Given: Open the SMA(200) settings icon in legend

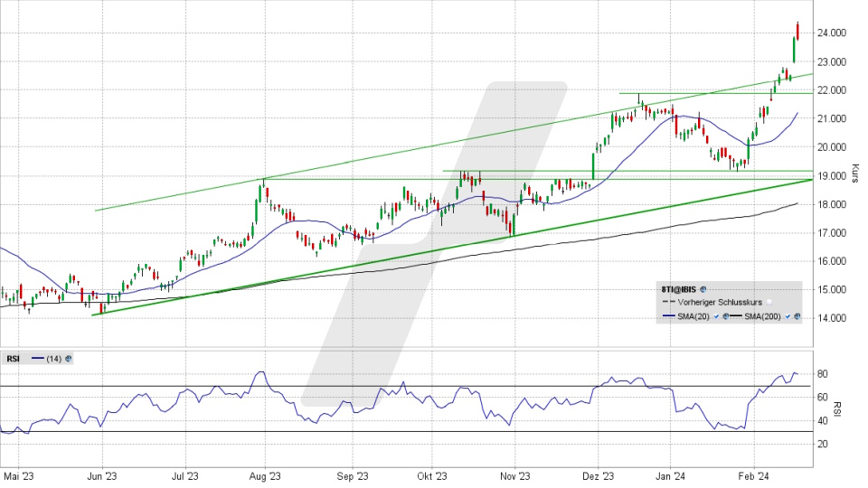Looking at the screenshot, I should tap(797, 316).
